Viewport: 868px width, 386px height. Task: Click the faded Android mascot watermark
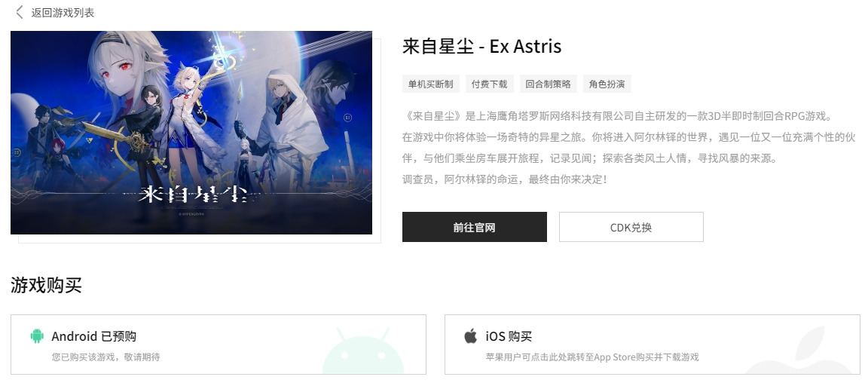click(x=363, y=351)
